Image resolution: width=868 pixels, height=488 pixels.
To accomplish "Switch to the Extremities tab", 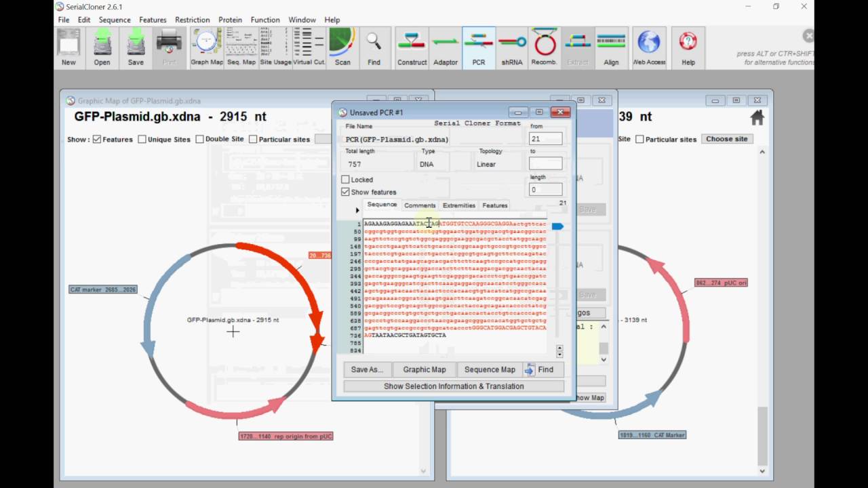I will 459,205.
